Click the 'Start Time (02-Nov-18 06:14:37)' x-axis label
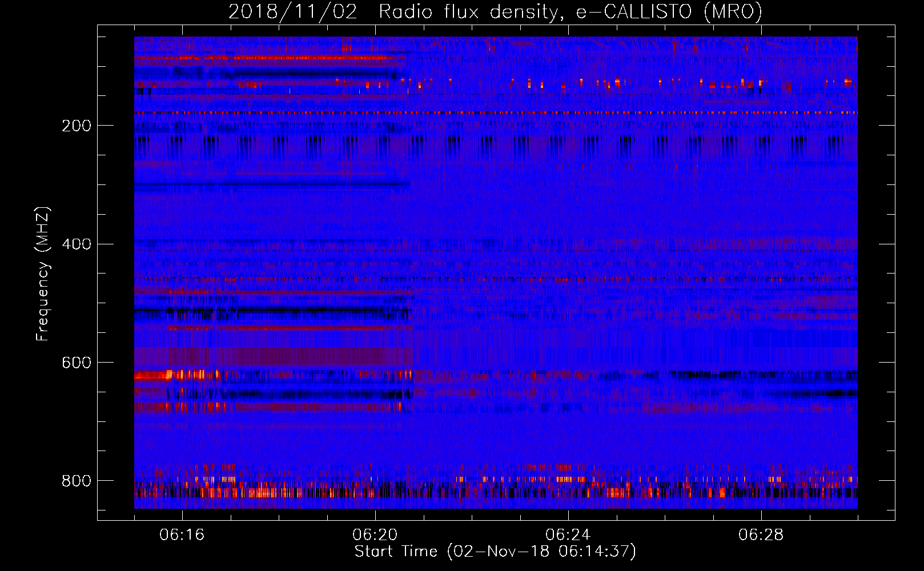924x571 pixels. (x=495, y=552)
